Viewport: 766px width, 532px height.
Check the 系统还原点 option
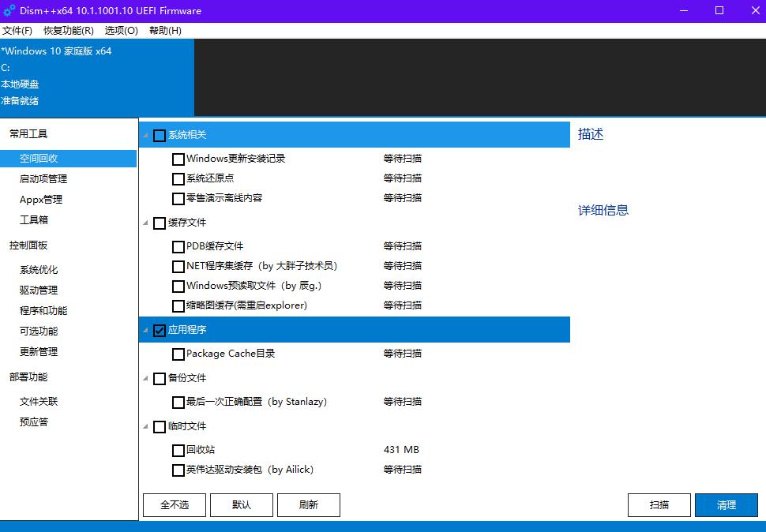(x=178, y=179)
